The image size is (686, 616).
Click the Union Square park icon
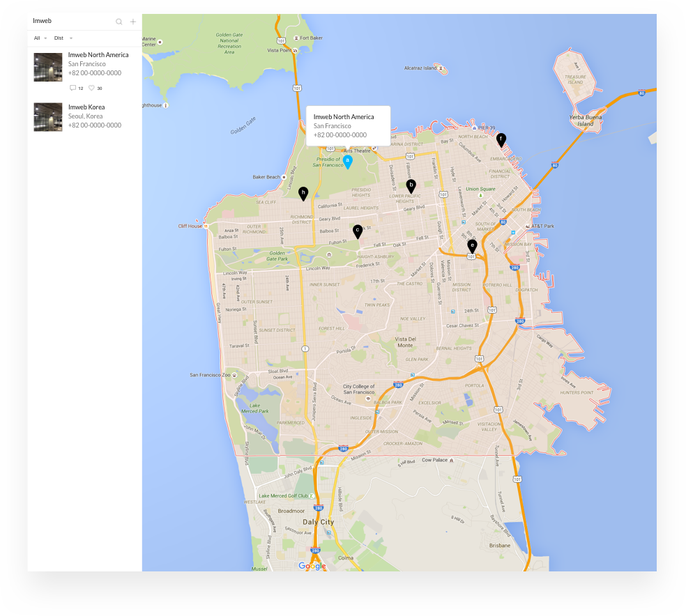point(480,195)
